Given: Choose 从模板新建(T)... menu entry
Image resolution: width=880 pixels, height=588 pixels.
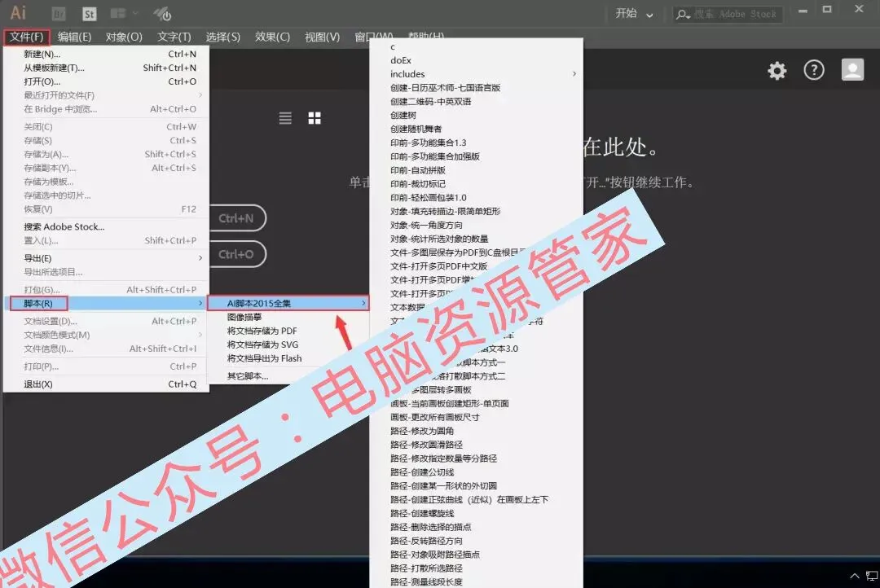Looking at the screenshot, I should [107, 68].
